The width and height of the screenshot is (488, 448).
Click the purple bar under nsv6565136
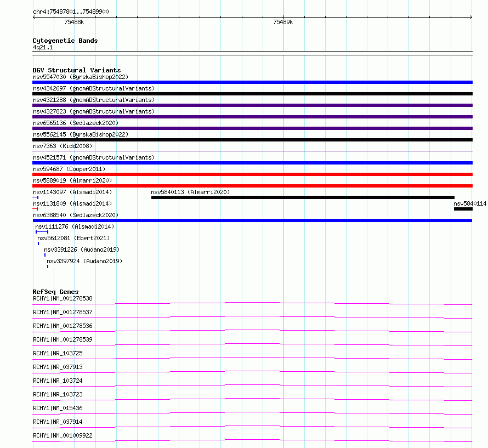[252, 128]
